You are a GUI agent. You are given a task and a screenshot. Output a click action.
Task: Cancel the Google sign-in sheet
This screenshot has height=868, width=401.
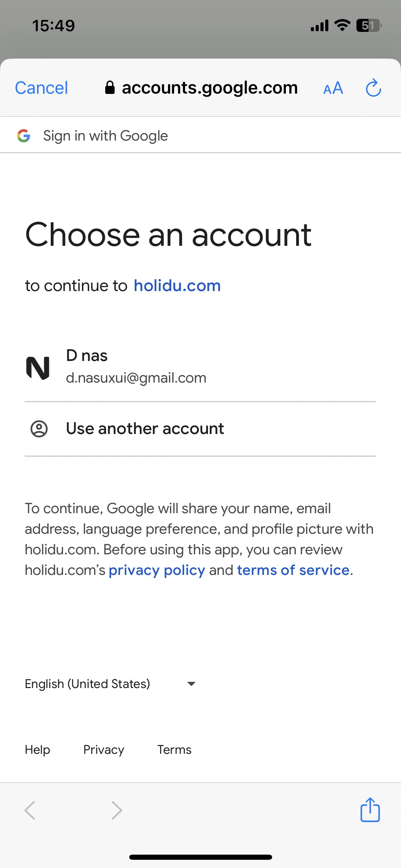point(41,88)
